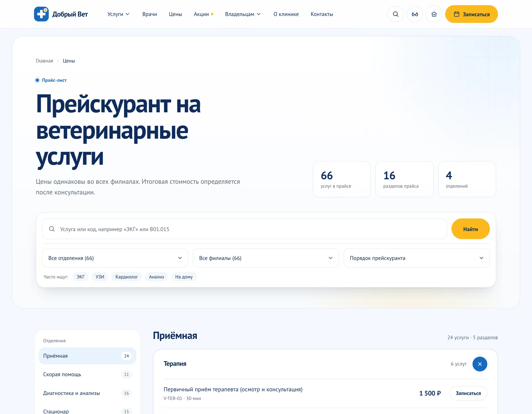
Task: Open Контакты page
Action: (x=322, y=14)
